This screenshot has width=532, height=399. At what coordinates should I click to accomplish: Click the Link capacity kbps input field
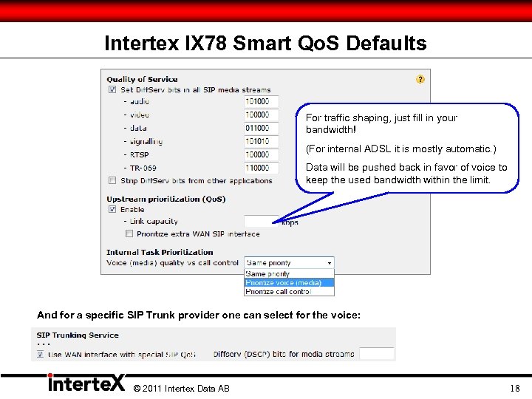[262, 221]
